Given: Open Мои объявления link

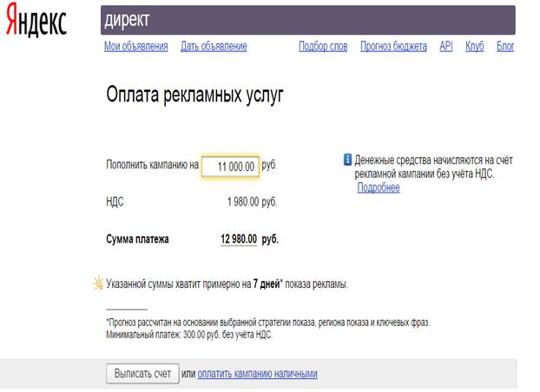Looking at the screenshot, I should coord(136,46).
